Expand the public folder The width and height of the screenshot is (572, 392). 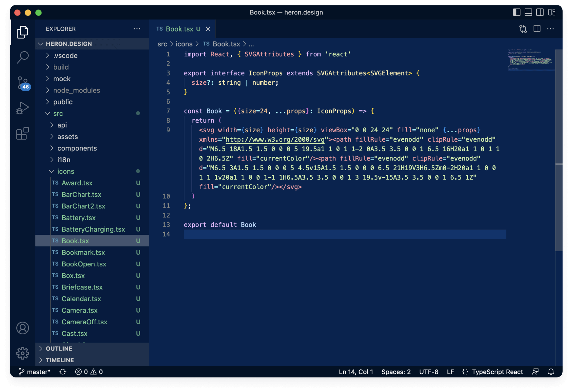(x=92, y=102)
